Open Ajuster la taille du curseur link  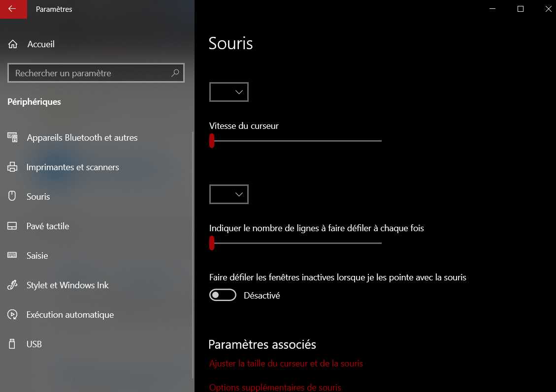click(x=286, y=363)
